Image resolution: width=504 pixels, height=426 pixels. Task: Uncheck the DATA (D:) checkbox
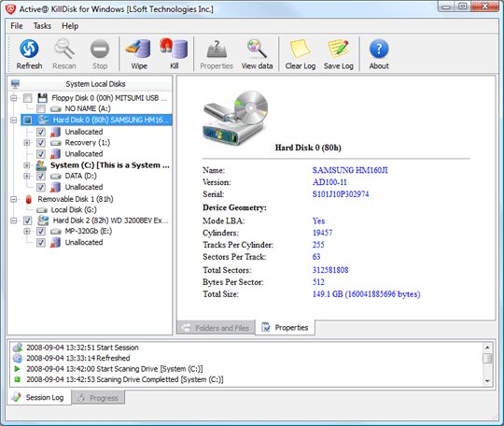[x=41, y=176]
